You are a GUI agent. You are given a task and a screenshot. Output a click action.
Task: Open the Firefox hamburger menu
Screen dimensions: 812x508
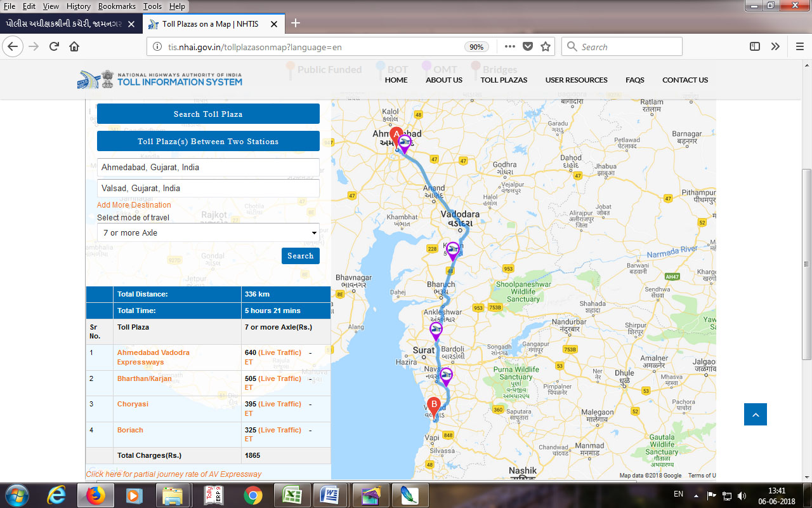point(799,46)
